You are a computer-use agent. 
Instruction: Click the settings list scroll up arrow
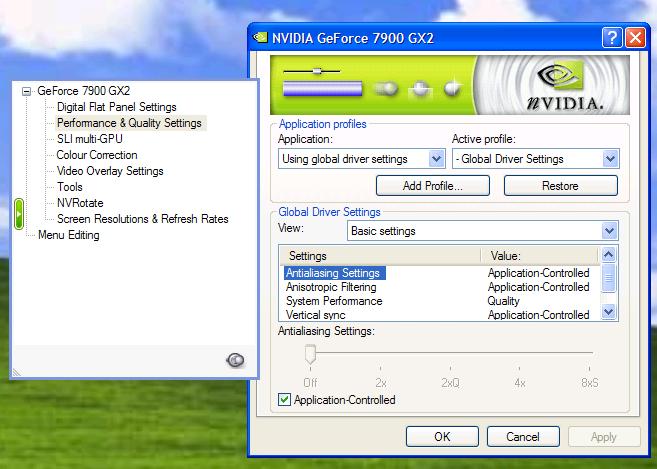(609, 254)
